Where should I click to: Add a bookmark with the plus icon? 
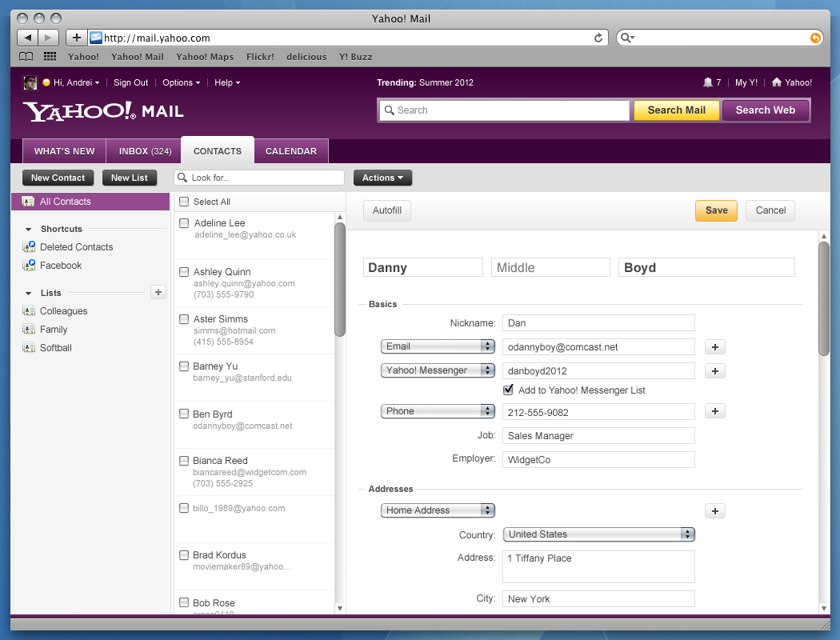77,38
